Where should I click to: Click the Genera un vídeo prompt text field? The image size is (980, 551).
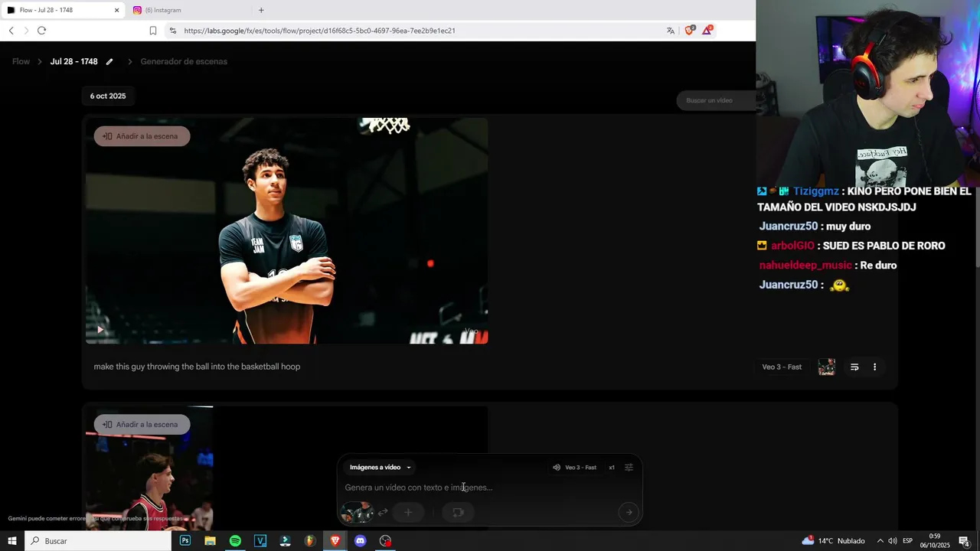(489, 487)
